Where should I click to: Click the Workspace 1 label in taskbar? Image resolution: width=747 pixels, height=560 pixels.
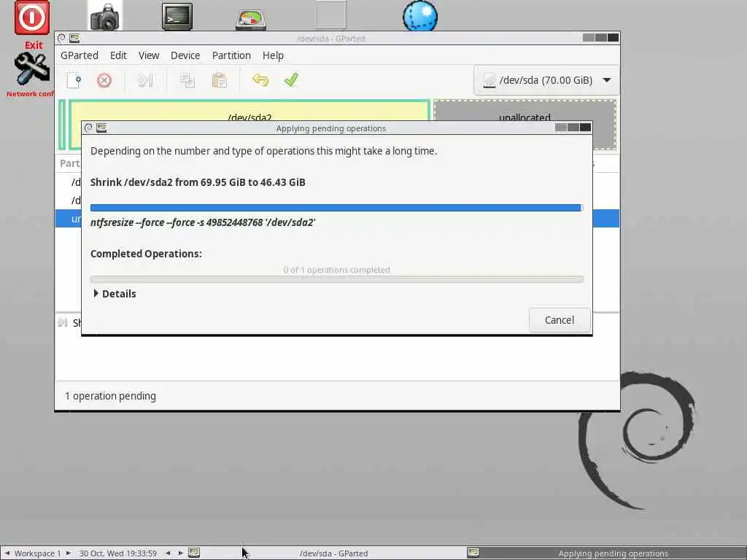point(38,553)
